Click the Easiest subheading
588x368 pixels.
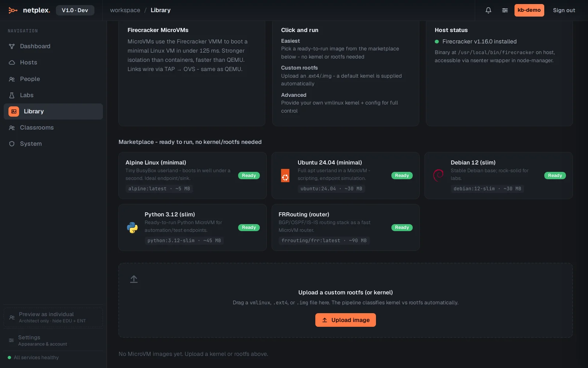click(x=290, y=41)
